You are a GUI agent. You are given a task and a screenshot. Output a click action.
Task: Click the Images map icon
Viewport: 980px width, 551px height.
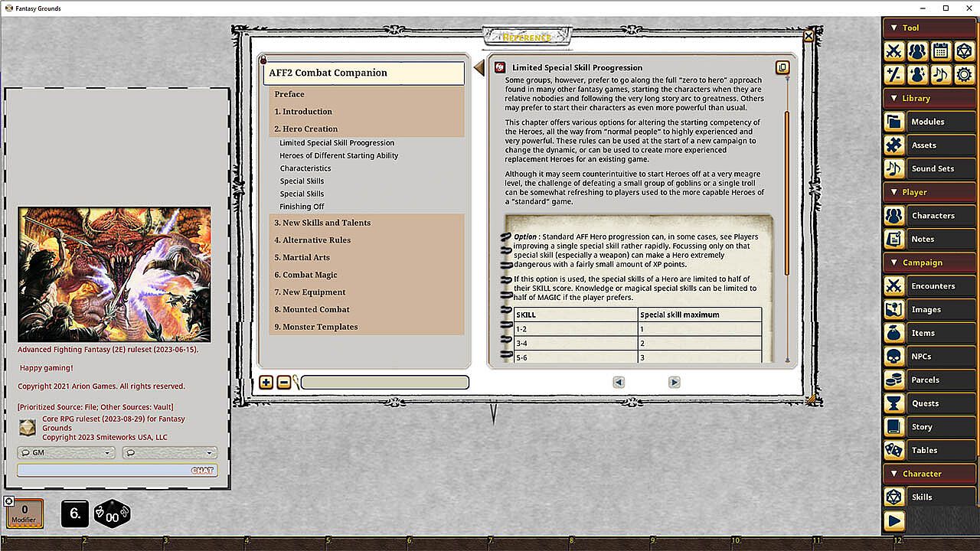(893, 309)
